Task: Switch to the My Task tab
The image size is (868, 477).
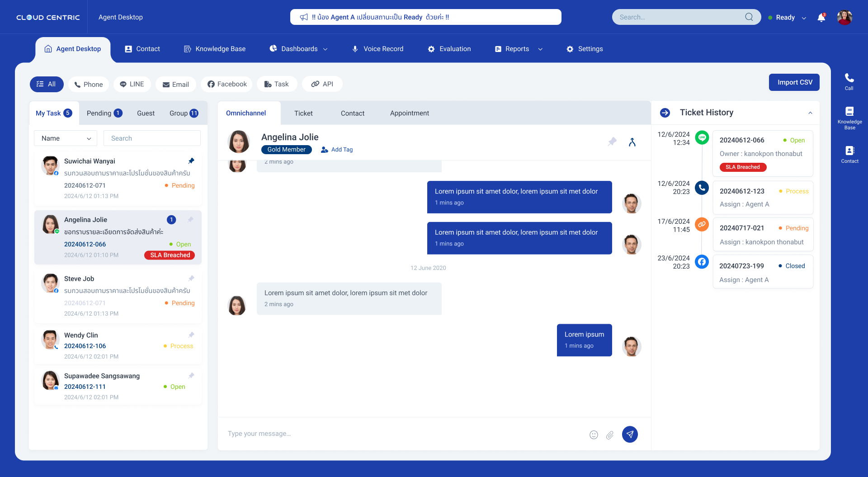Action: (54, 113)
